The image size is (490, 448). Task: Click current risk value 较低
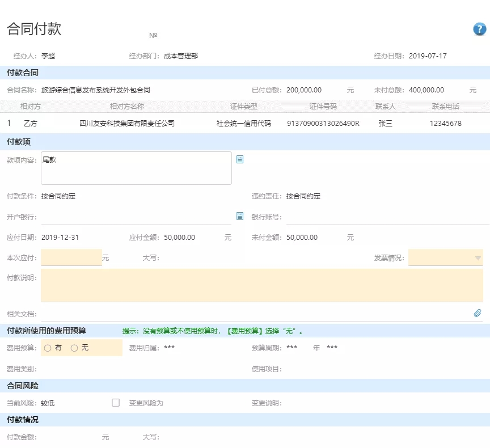click(x=48, y=403)
